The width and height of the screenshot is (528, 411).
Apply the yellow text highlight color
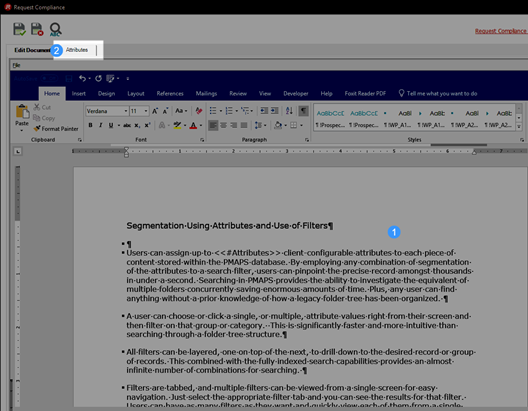[177, 125]
